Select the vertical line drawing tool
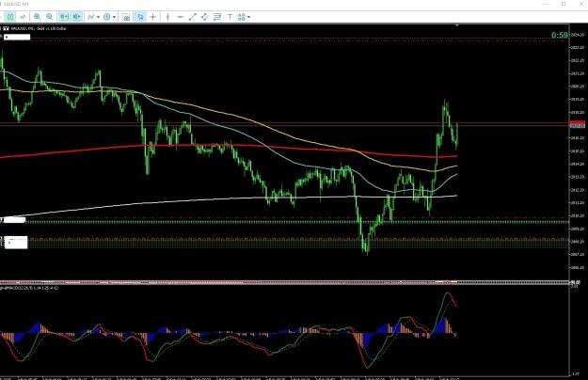This screenshot has width=588, height=380. click(x=167, y=17)
